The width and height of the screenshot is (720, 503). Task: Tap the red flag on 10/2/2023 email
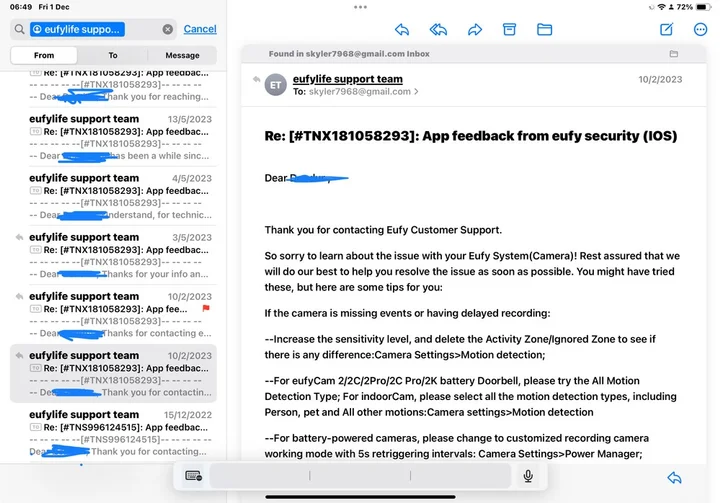pos(206,308)
